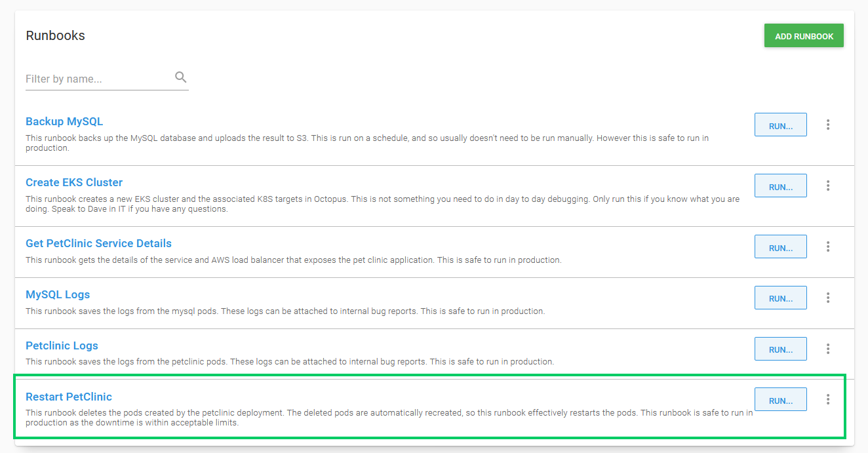The width and height of the screenshot is (868, 453).
Task: Run the Restart PetClinic runbook
Action: (x=780, y=399)
